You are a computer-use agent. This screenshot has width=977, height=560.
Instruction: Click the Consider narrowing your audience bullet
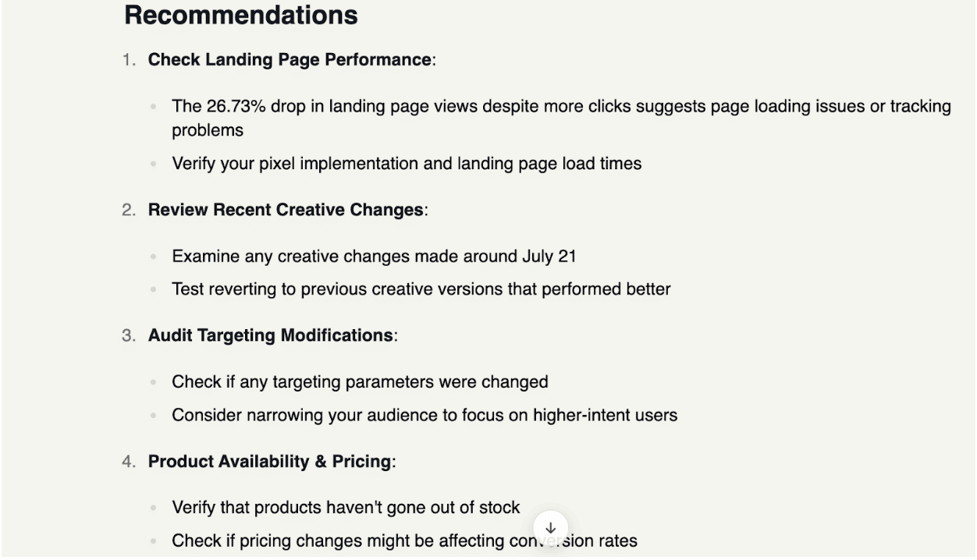425,415
